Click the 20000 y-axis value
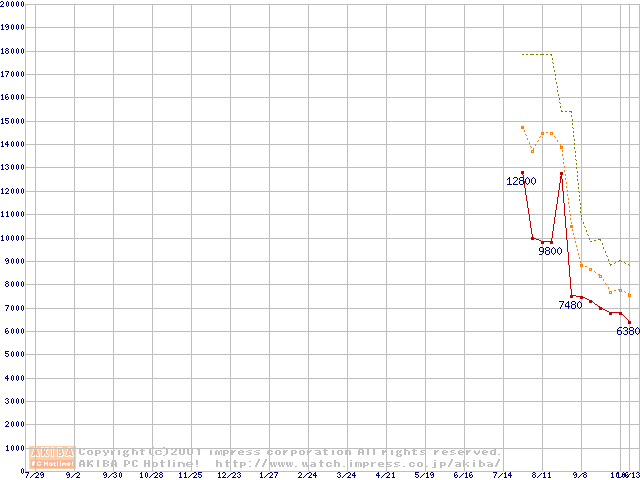This screenshot has width=640, height=480. [13, 4]
